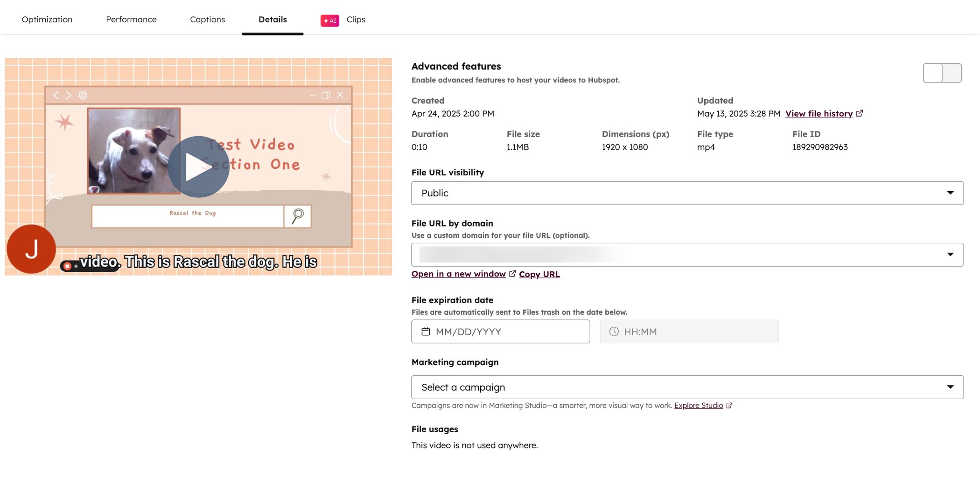
Task: Play the Rascal the dog video
Action: click(x=198, y=167)
